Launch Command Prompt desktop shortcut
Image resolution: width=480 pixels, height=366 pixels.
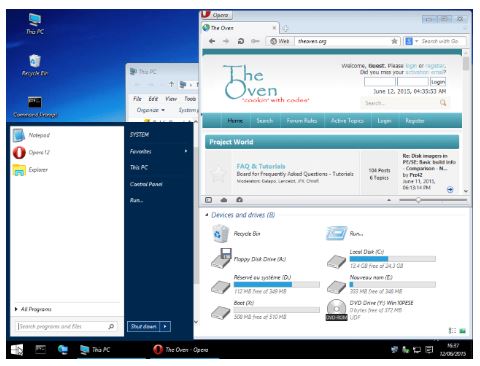point(35,107)
